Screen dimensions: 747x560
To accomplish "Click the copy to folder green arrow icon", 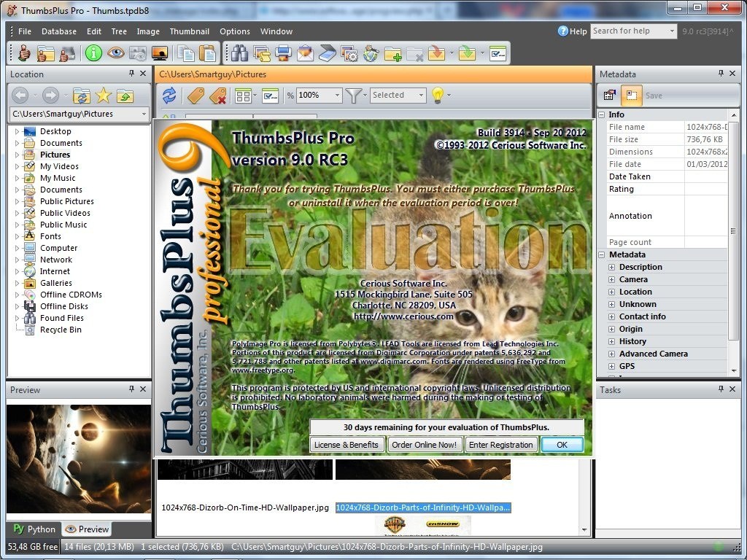I will coord(467,52).
